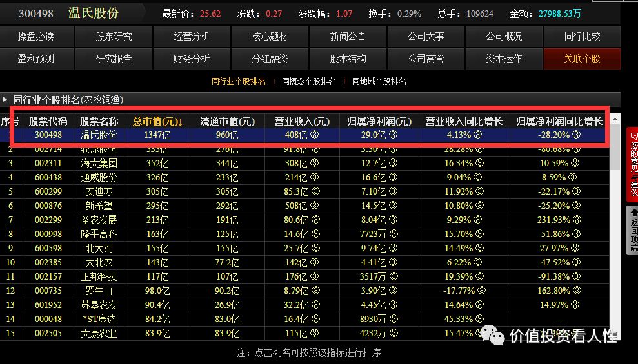638x364 pixels.
Task: Click report-period icon beside 308亿 revenue
Action: [x=315, y=163]
